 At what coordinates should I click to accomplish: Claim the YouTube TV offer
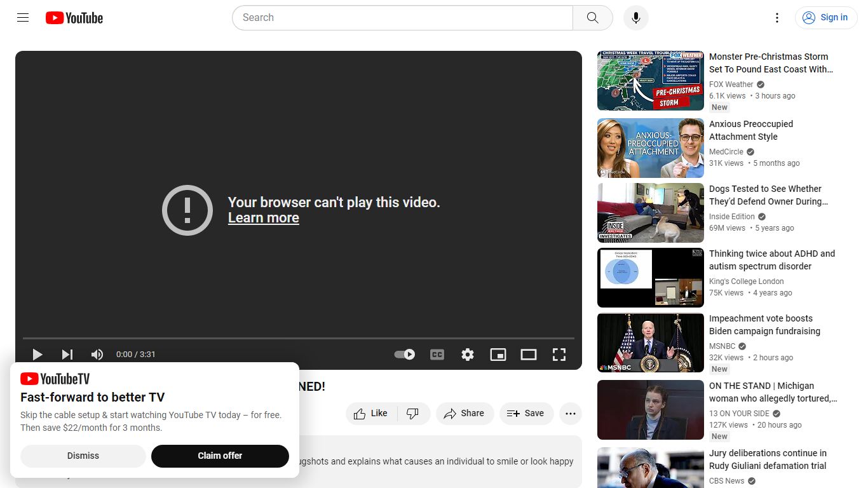[220, 456]
